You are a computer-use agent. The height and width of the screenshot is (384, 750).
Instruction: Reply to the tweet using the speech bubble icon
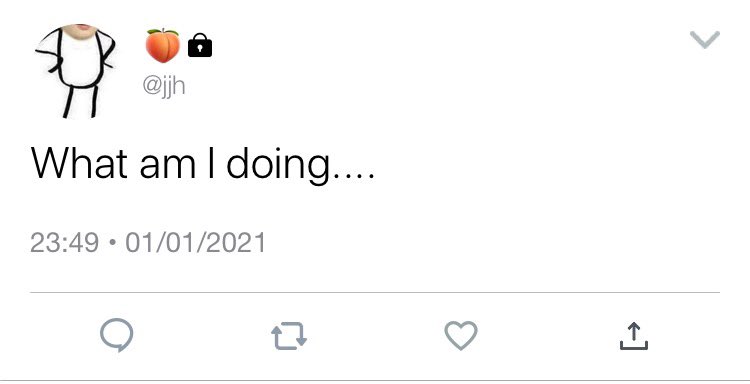click(x=117, y=335)
